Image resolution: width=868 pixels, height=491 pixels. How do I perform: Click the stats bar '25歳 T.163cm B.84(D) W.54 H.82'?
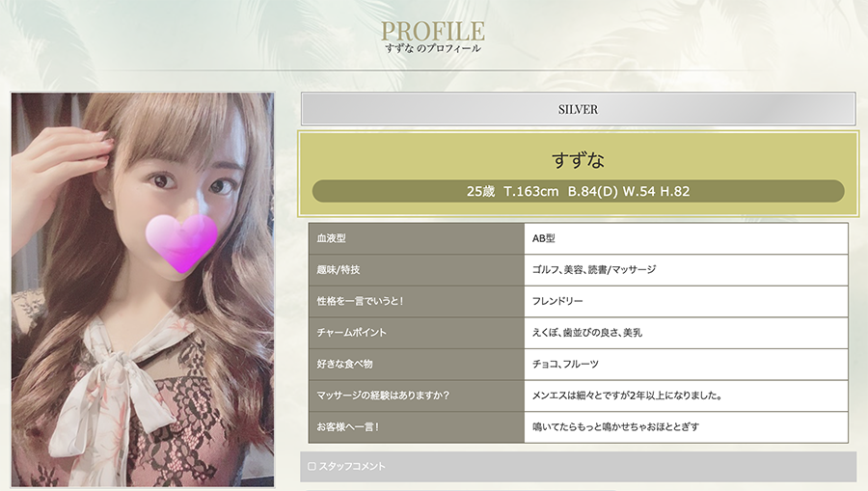pos(578,192)
